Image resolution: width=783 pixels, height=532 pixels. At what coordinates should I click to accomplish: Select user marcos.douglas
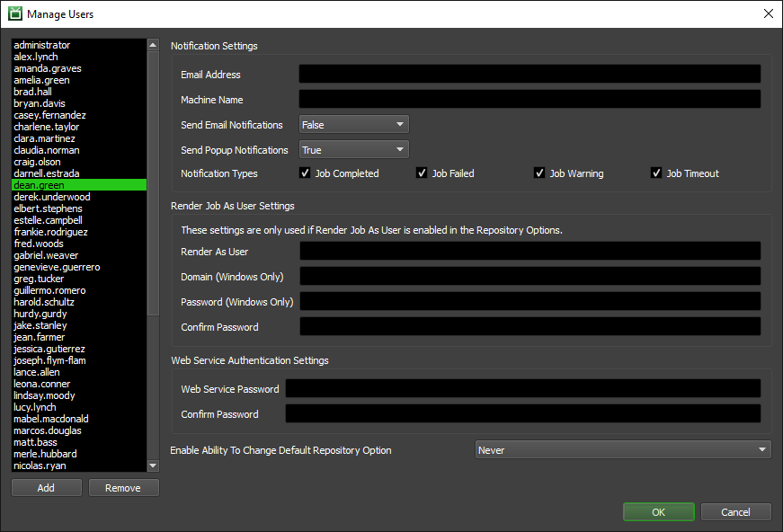tap(79, 430)
